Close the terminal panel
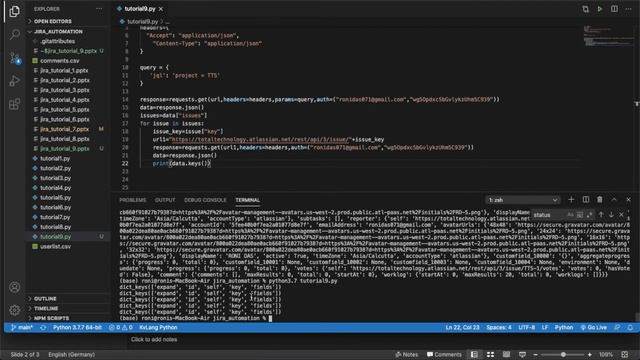 pyautogui.click(x=628, y=200)
